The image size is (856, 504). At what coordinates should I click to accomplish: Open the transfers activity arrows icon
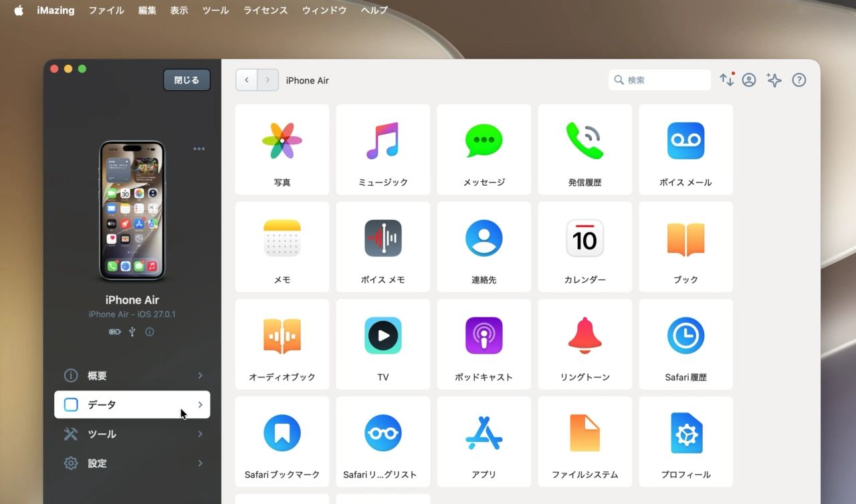(727, 80)
